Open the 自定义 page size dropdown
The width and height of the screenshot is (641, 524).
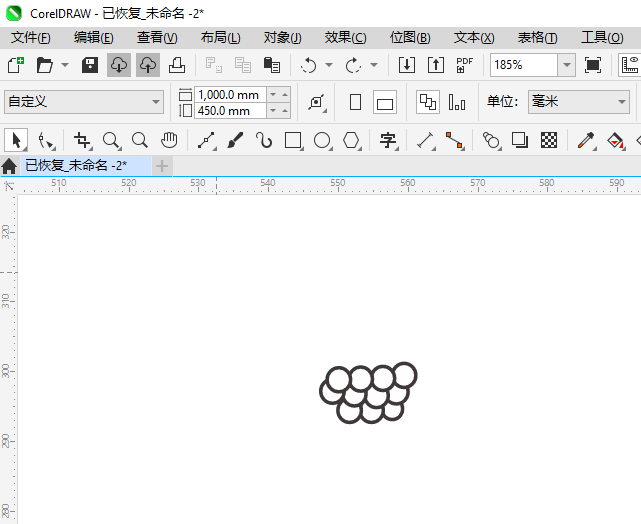pyautogui.click(x=84, y=102)
